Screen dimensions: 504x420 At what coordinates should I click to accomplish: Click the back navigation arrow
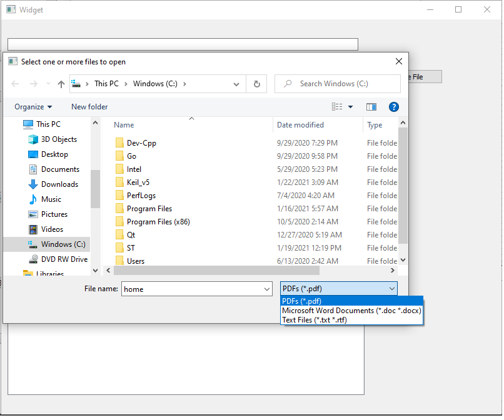pyautogui.click(x=14, y=84)
